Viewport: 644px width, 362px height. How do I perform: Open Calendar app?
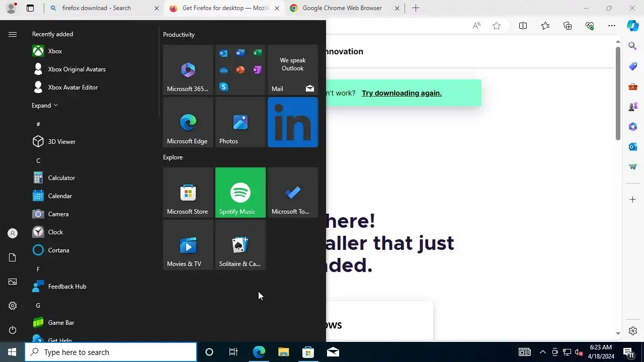click(94, 196)
